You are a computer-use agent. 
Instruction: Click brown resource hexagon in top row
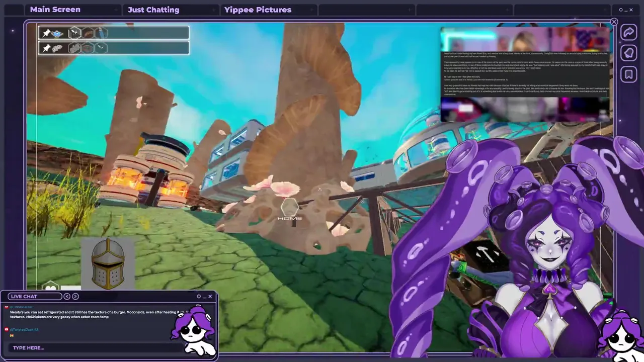(x=88, y=34)
